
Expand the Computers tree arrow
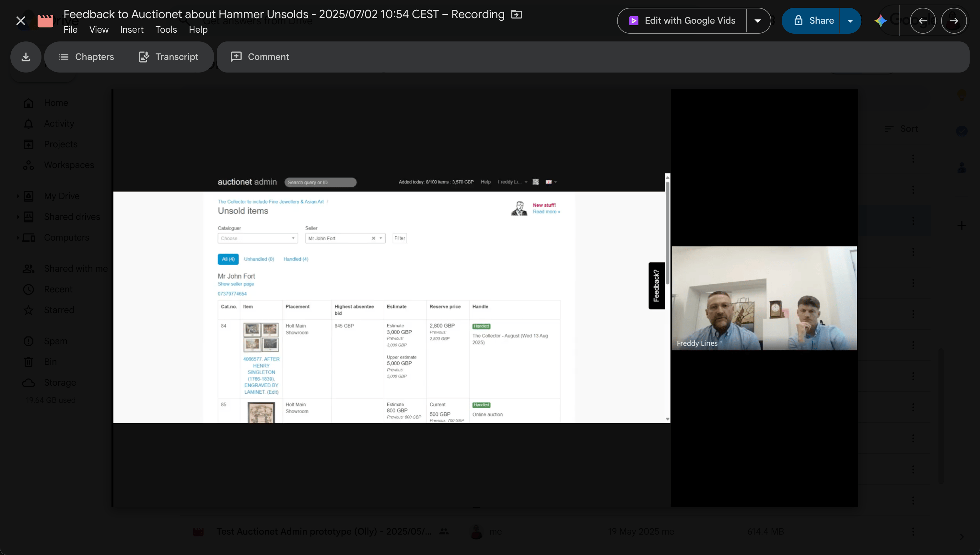[x=17, y=237]
